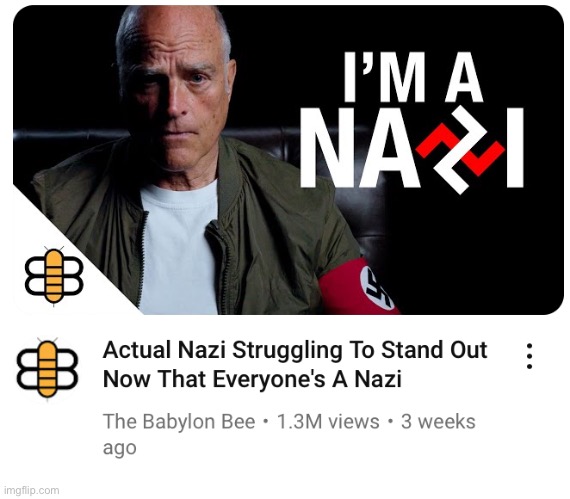Click the title line "Now That Everyone's A Nazi"

click(252, 379)
